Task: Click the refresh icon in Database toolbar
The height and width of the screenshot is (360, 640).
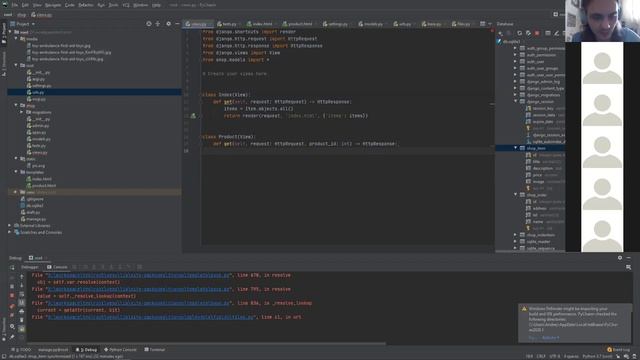Action: [x=520, y=33]
